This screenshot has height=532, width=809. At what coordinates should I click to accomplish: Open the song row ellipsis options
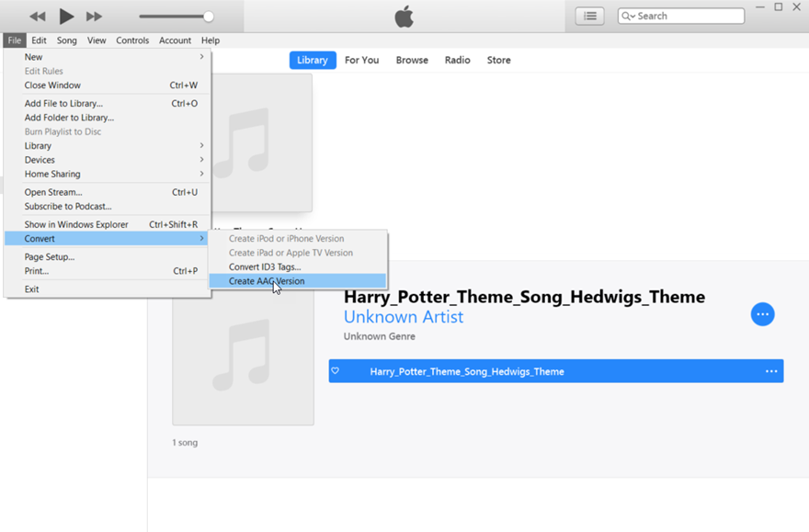pos(771,371)
